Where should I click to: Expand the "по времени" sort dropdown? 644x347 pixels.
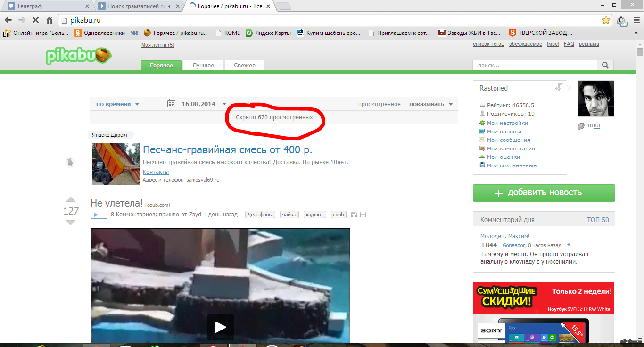click(x=117, y=104)
